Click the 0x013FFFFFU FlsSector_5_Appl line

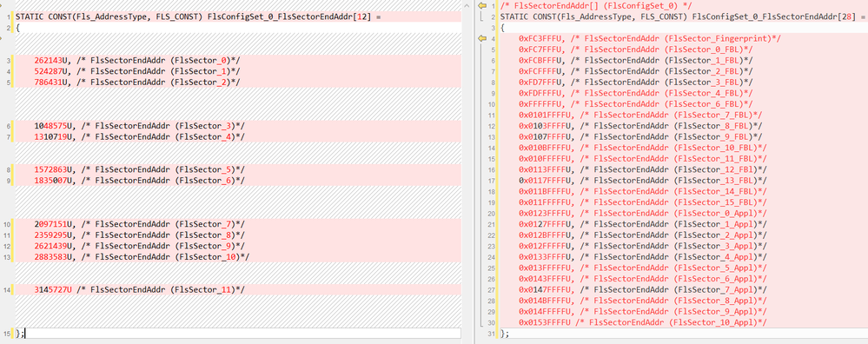coord(684,268)
